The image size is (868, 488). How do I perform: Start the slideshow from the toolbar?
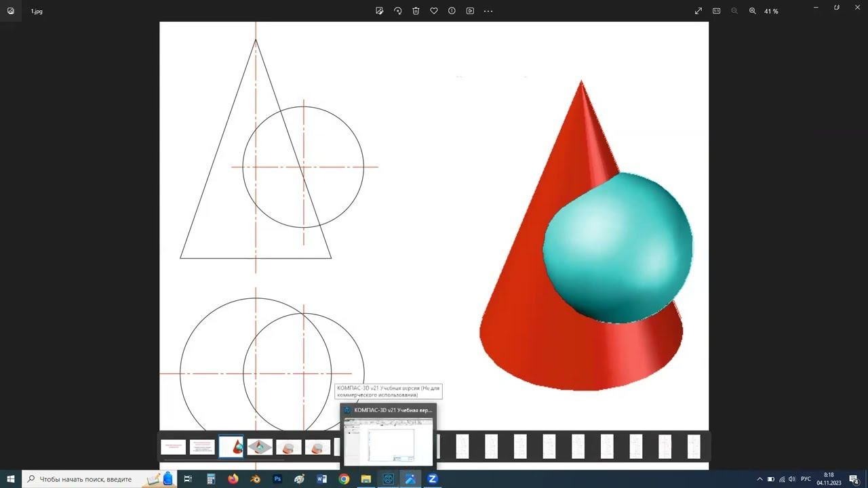coord(470,11)
